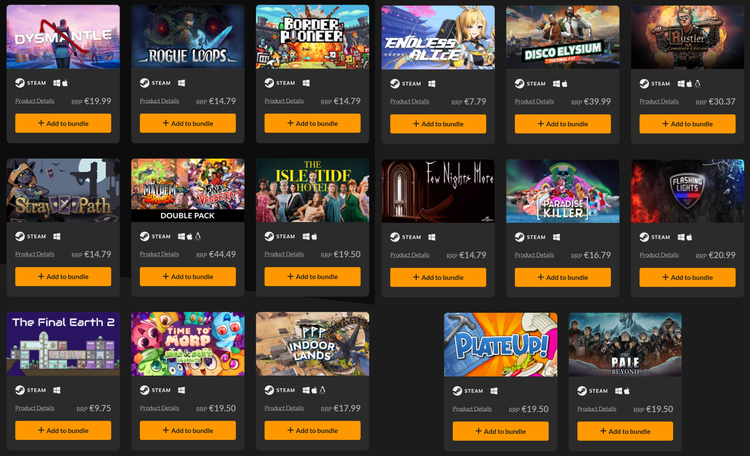The image size is (750, 456).
Task: Open the Mayhem Brawler Double Pack thumbnail
Action: pyautogui.click(x=188, y=190)
